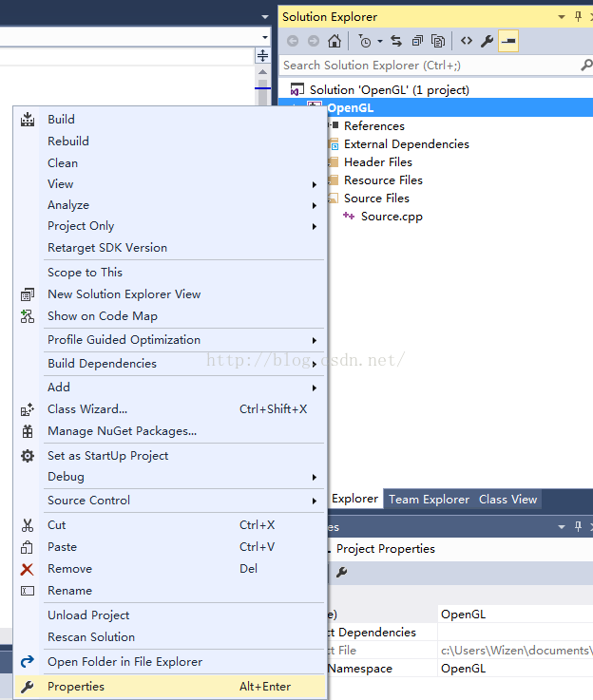This screenshot has height=700, width=593.
Task: Choose Rebuild from the context menu
Action: [x=170, y=142]
